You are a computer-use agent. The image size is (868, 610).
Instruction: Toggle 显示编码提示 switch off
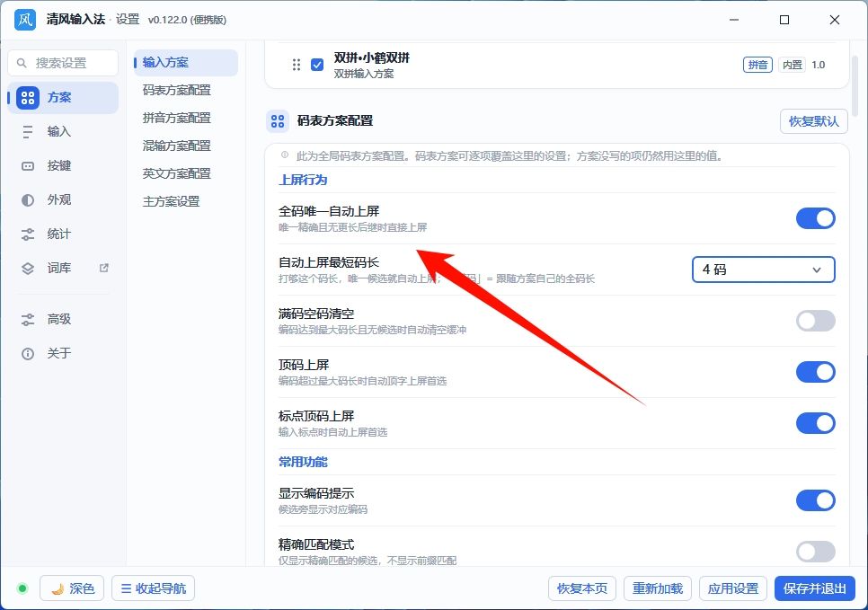coord(815,500)
